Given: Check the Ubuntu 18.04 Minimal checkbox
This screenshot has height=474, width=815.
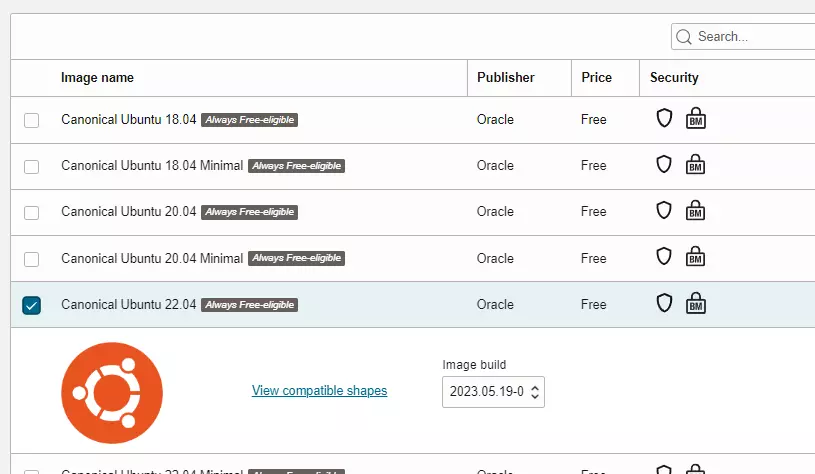Looking at the screenshot, I should [x=32, y=167].
